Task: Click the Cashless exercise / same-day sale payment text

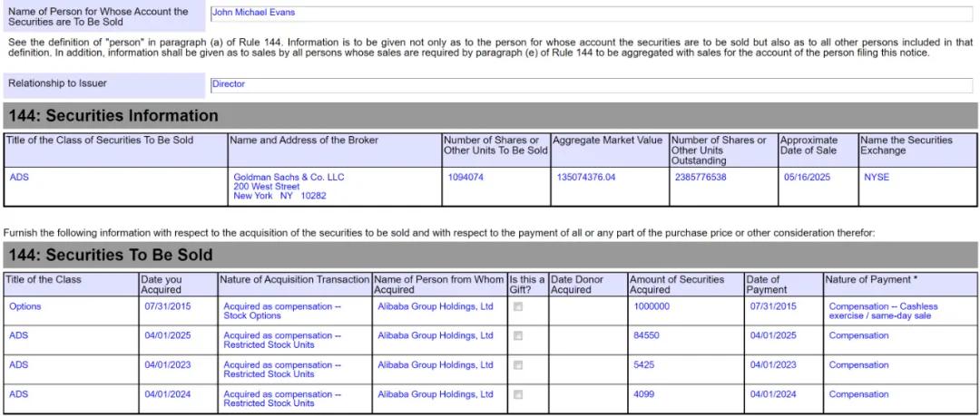Action: pyautogui.click(x=883, y=311)
